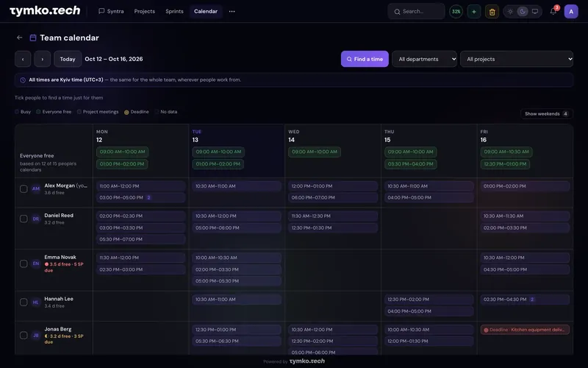588x368 pixels.
Task: Click Jonas Berg's JB avatar
Action: 36,336
